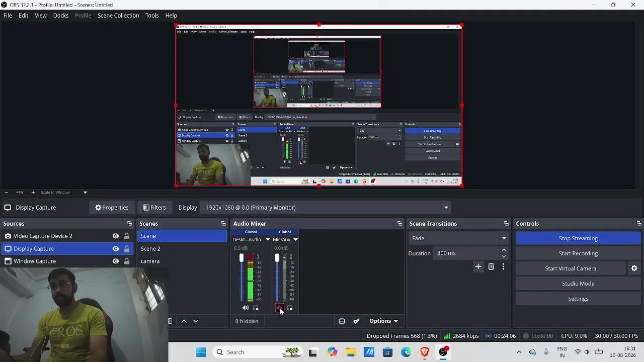Show hidden system tray icons
Screen dimensions: 644x362
(519, 352)
